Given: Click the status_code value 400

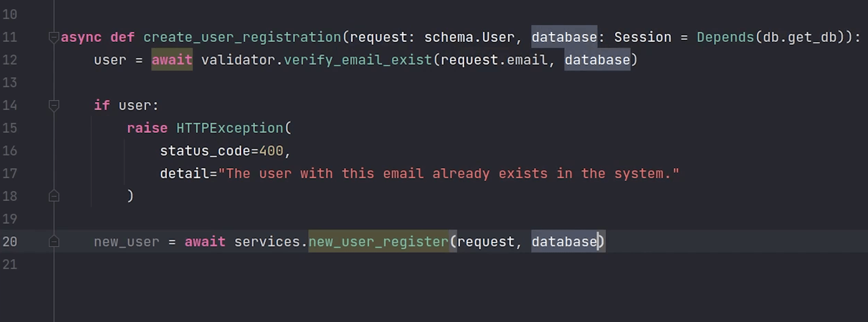Looking at the screenshot, I should click(x=271, y=151).
